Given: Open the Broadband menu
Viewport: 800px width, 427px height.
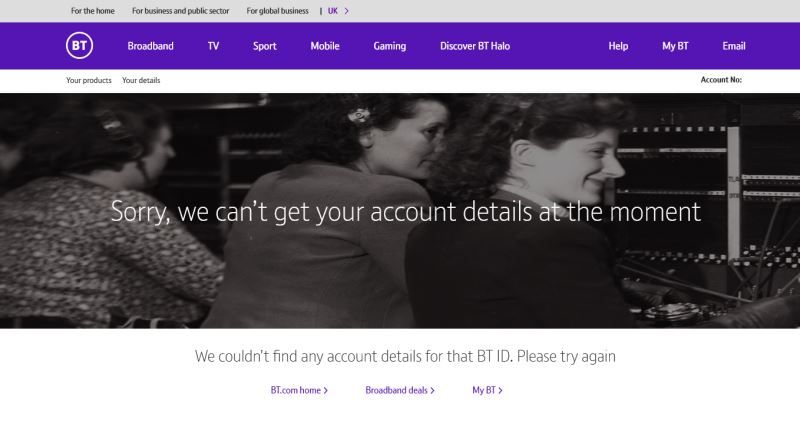Looking at the screenshot, I should coord(151,46).
